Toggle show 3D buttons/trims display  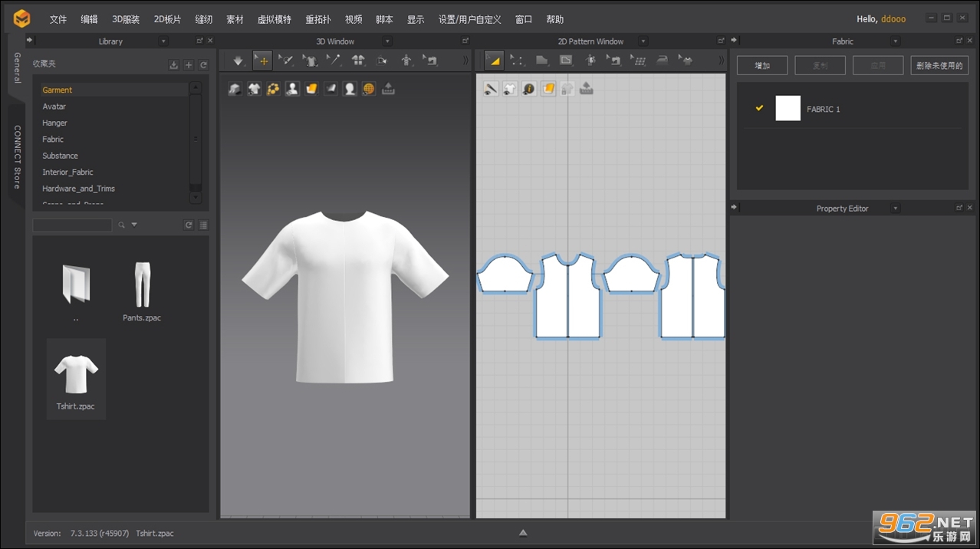[273, 89]
